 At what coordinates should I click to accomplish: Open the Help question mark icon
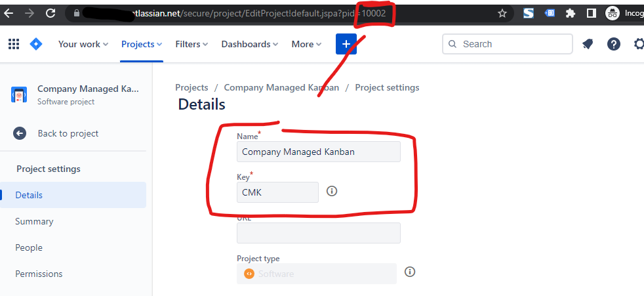tap(614, 44)
